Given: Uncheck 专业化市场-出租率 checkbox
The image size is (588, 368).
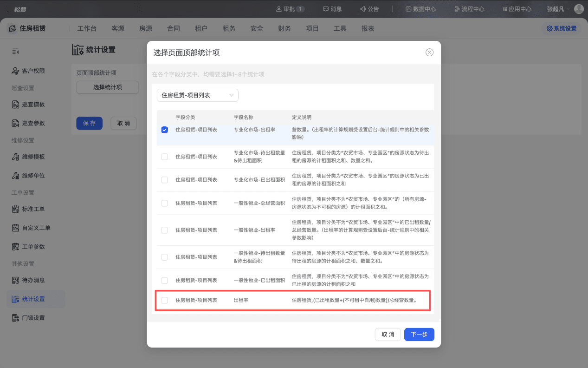Looking at the screenshot, I should pyautogui.click(x=165, y=130).
